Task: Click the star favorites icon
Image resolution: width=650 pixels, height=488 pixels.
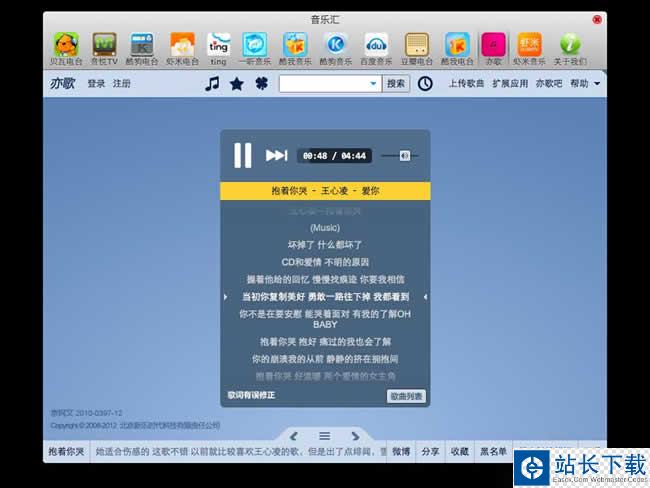Action: tap(237, 84)
